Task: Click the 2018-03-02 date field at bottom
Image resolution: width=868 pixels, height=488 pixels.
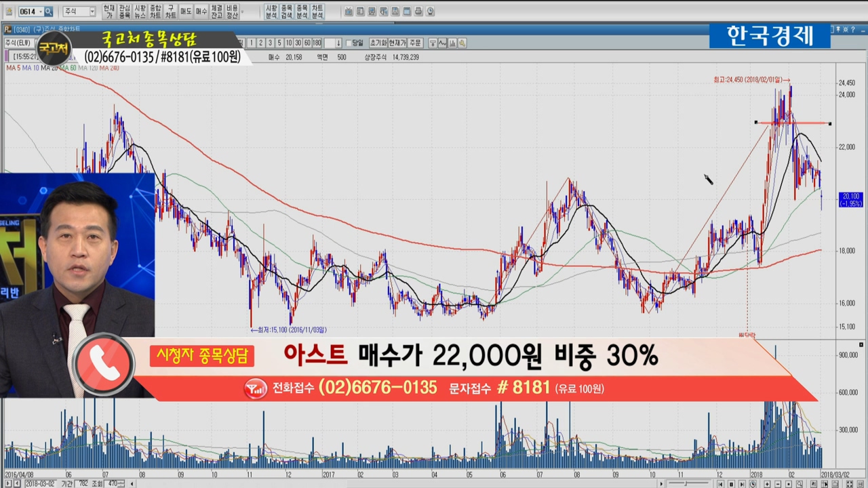Action: click(40, 483)
